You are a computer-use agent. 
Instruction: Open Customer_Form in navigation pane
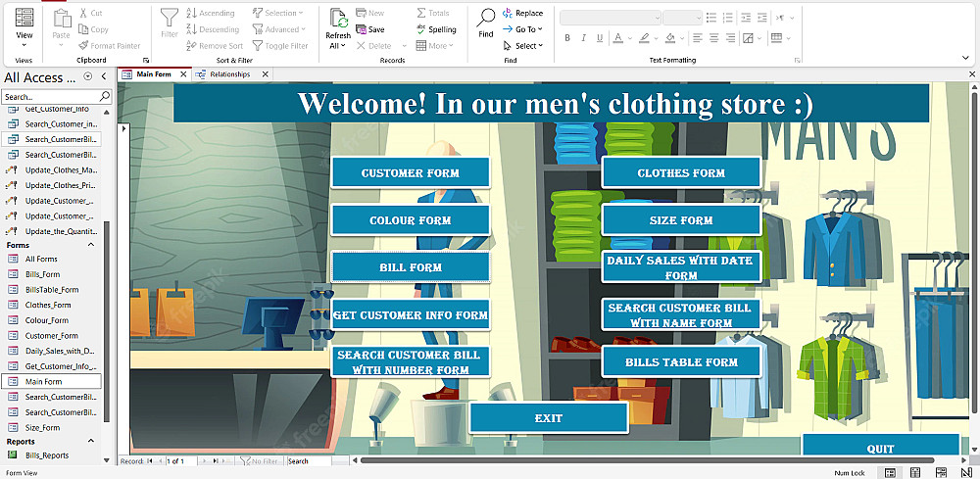[x=51, y=336]
